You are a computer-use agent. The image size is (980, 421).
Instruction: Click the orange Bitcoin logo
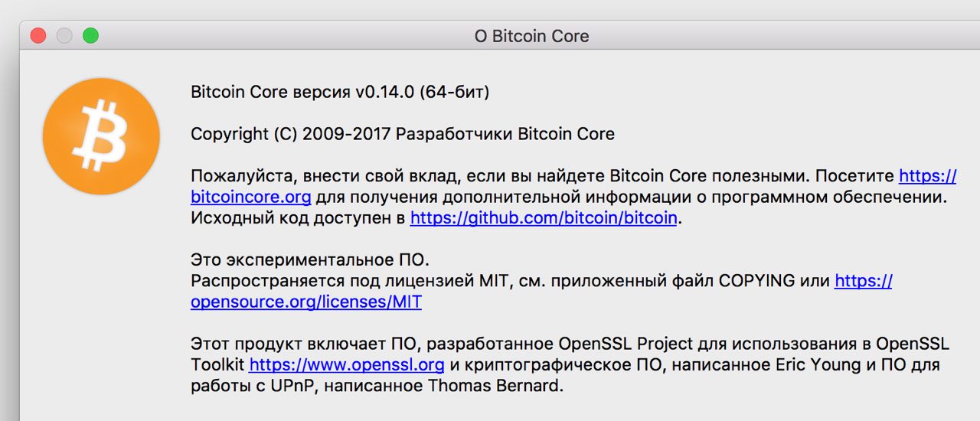pyautogui.click(x=101, y=136)
